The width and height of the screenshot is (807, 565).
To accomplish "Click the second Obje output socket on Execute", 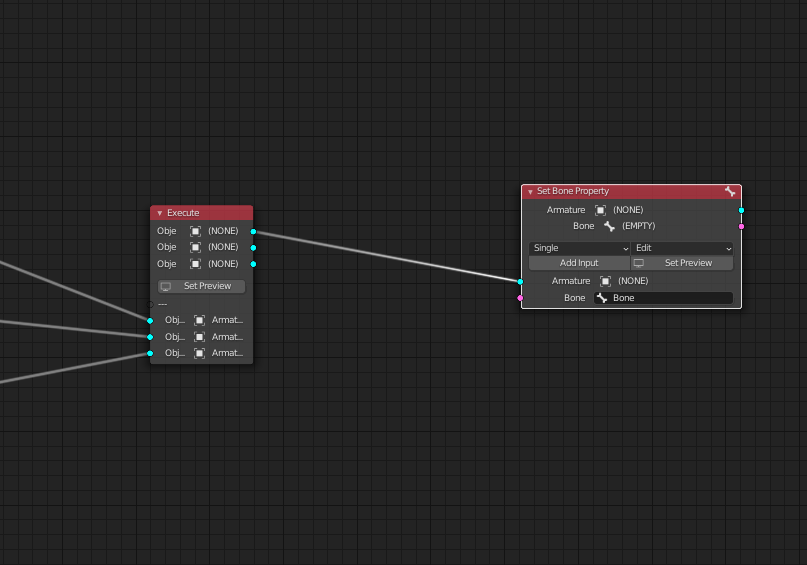I will tap(253, 248).
